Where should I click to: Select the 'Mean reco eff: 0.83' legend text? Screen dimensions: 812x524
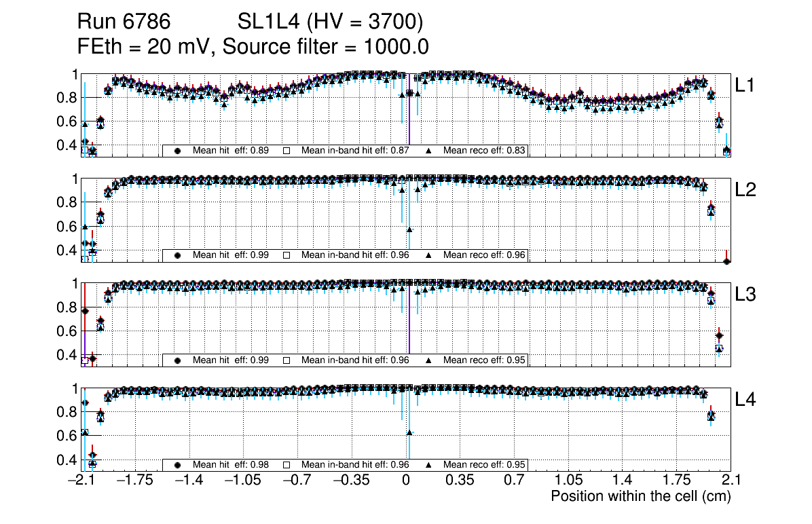point(485,151)
